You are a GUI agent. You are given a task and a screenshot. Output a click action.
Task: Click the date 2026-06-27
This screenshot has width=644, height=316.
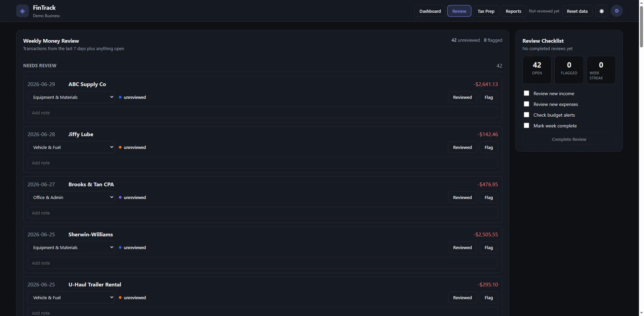[41, 184]
